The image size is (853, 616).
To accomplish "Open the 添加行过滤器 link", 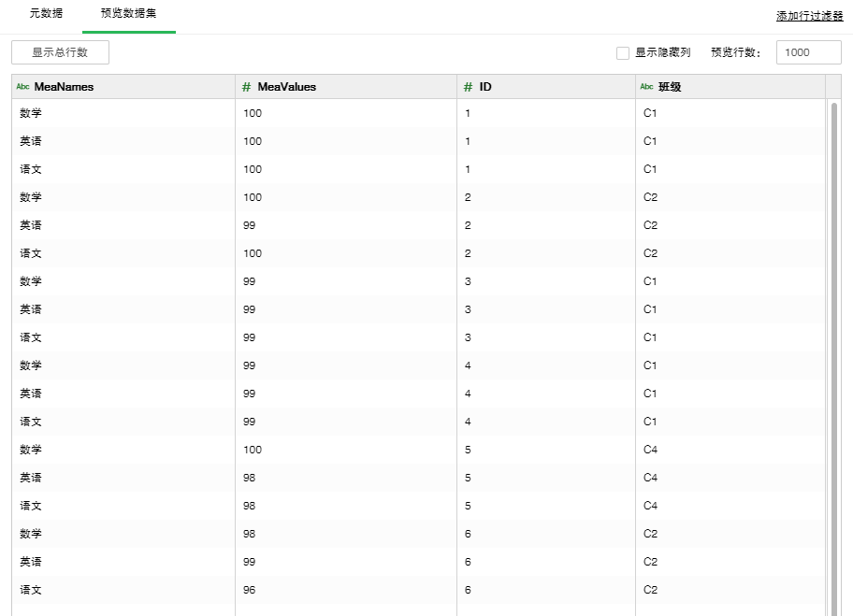I will pos(809,17).
